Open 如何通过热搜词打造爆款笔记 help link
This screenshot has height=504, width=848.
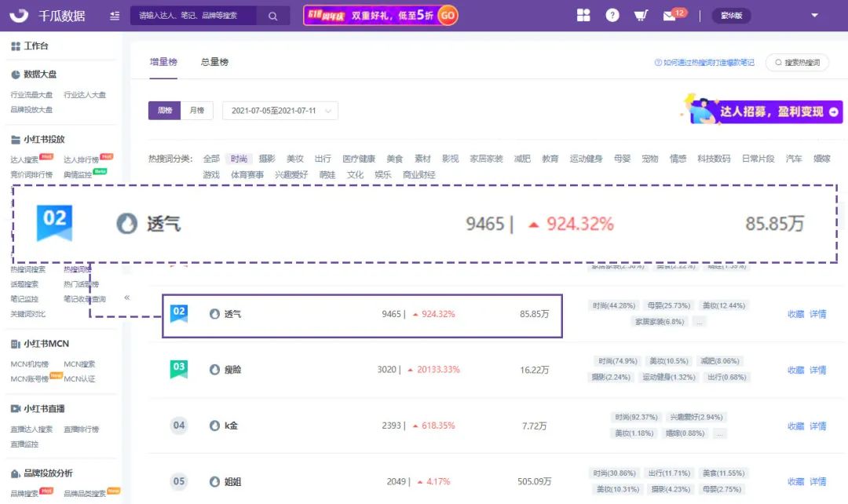(704, 62)
